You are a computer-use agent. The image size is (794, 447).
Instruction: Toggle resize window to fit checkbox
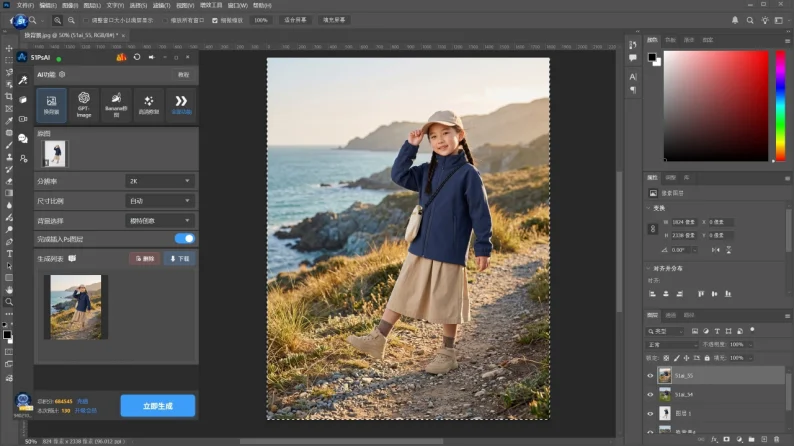point(86,21)
